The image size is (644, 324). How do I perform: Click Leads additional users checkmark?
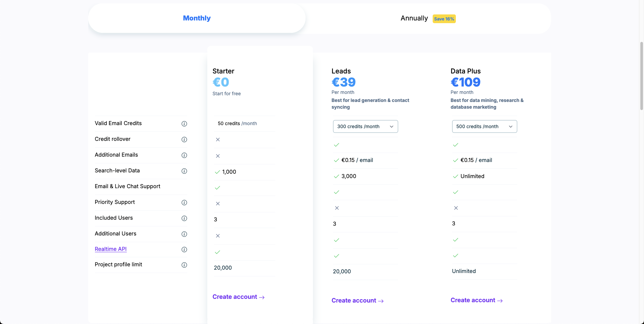coord(336,240)
